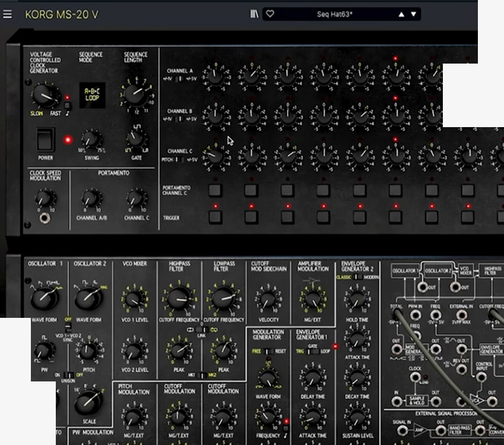Viewport: 504px width, 445px height.
Task: Toggle the Trigger button for step 1
Action: (x=215, y=217)
